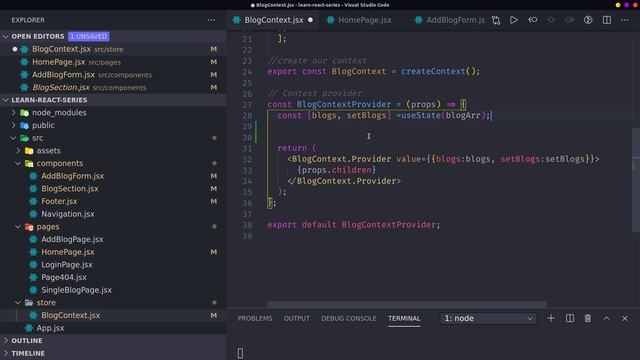
Task: Click line number 38 in gutter
Action: 247,225
